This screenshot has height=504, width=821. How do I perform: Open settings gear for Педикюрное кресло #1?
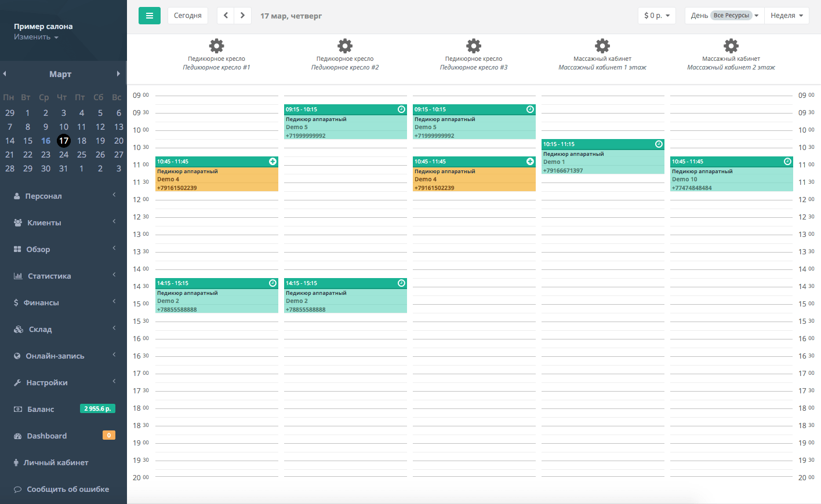(216, 46)
